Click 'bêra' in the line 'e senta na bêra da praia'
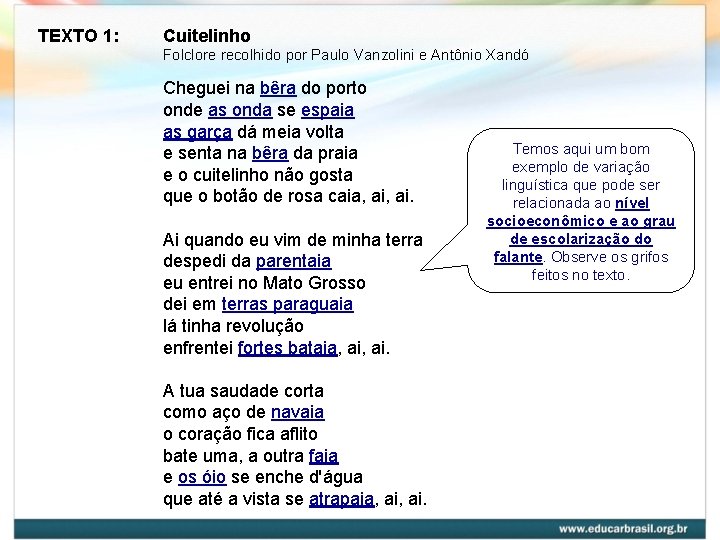 tap(270, 153)
